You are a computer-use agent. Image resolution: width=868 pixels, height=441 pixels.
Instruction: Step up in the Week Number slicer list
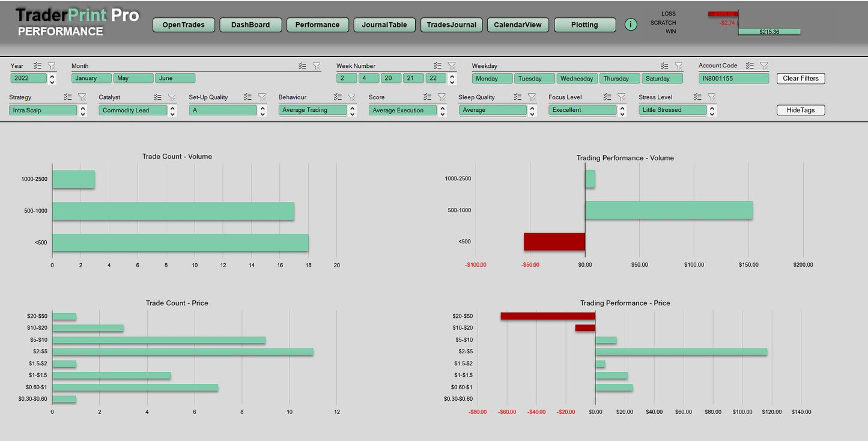(452, 75)
